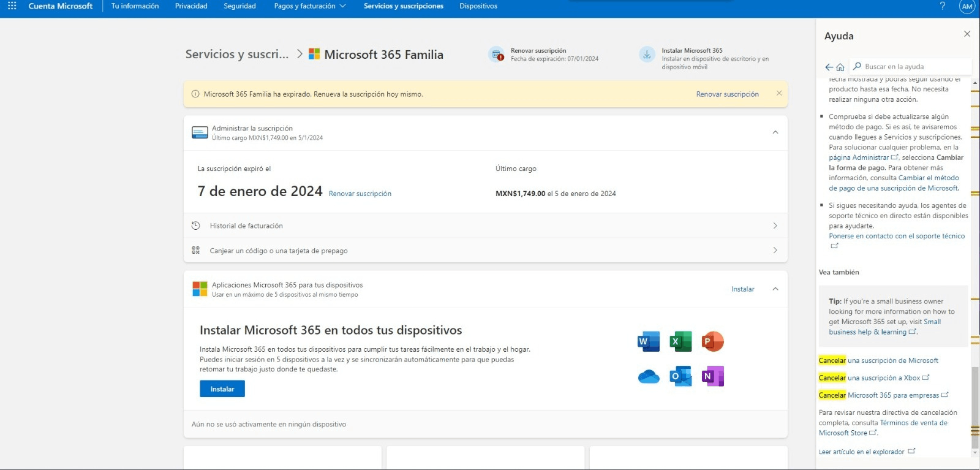The width and height of the screenshot is (980, 470).
Task: Dismiss the yellow expired banner
Action: (x=779, y=93)
